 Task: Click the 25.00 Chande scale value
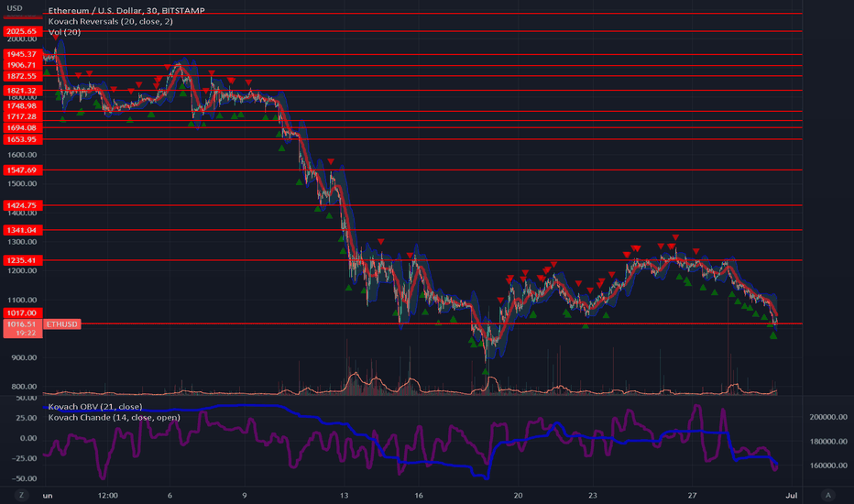pyautogui.click(x=27, y=418)
